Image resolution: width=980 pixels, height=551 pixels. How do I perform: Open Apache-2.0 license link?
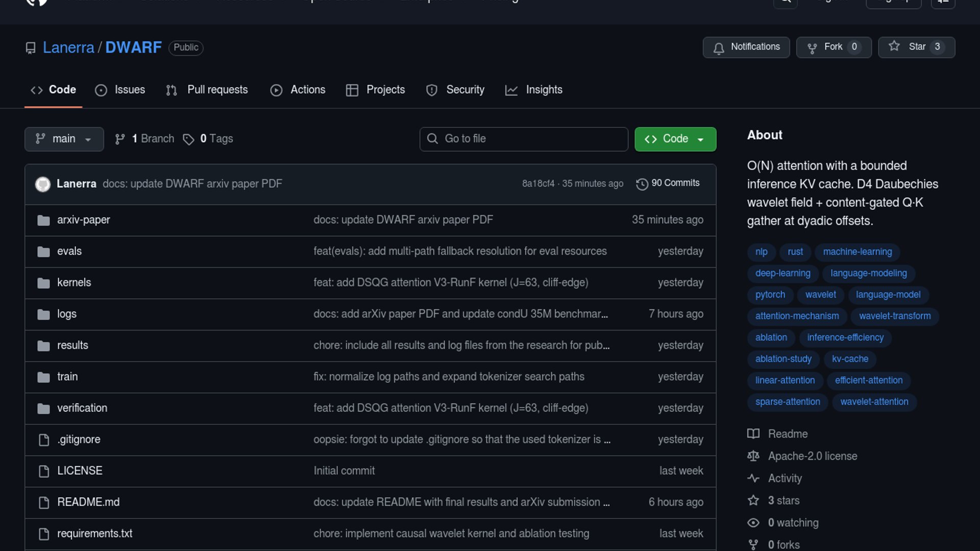point(812,456)
